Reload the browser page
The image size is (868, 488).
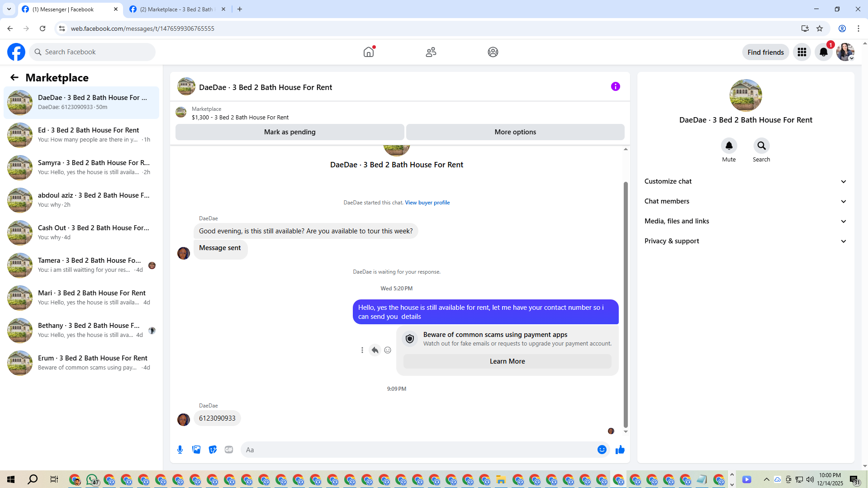tap(43, 28)
